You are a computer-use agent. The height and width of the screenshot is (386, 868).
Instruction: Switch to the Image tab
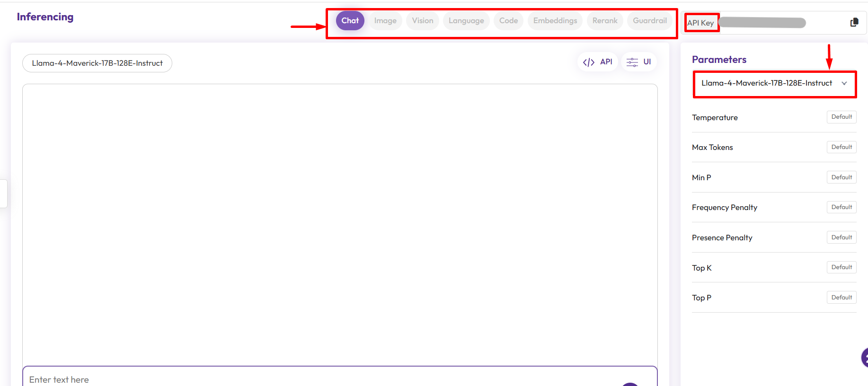click(385, 21)
